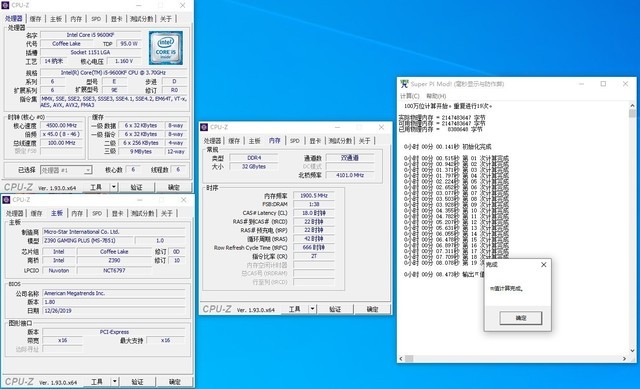Image resolution: width=640 pixels, height=389 pixels.
Task: Expand the 工具 dropdown arrow in the memory window
Action: pyautogui.click(x=313, y=309)
